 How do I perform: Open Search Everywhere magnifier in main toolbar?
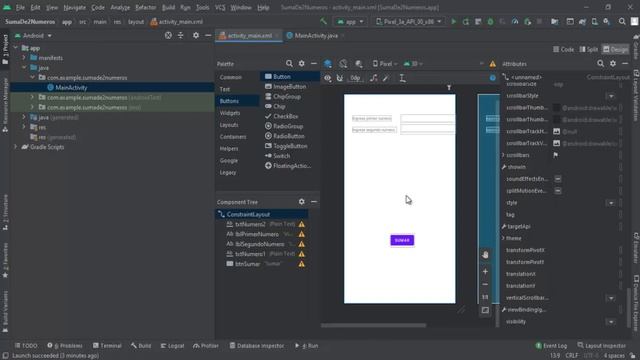tap(622, 22)
